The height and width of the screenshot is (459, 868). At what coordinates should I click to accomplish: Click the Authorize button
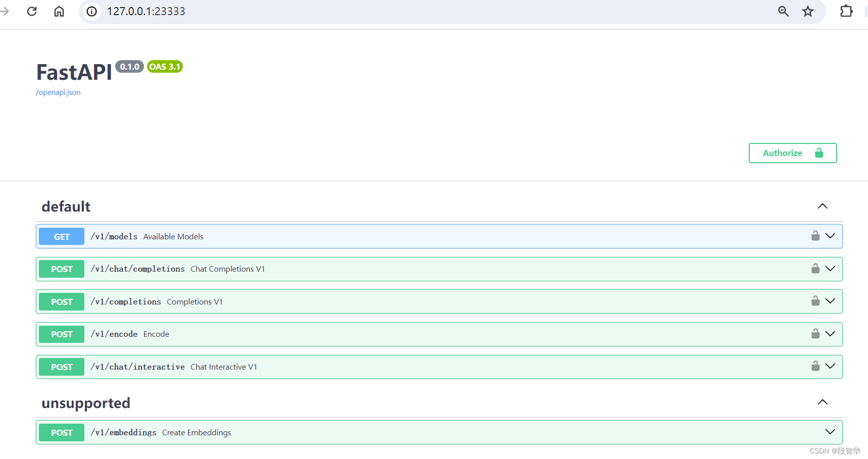(793, 153)
